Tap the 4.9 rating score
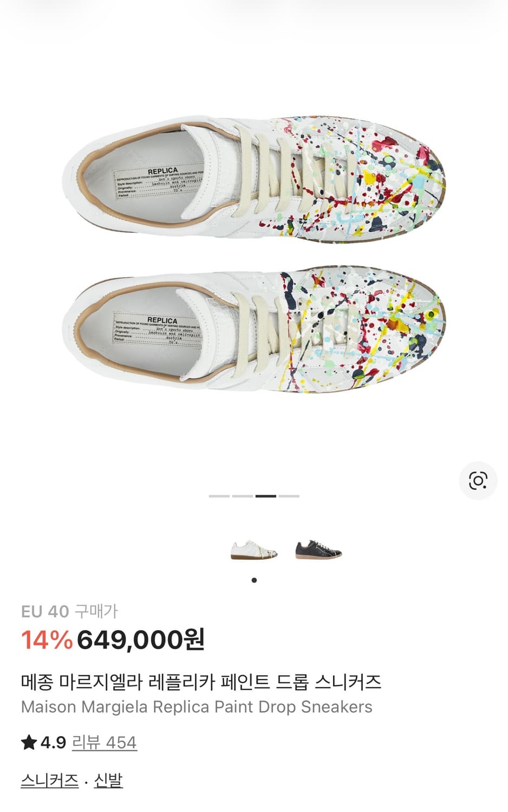The height and width of the screenshot is (812, 508). (x=53, y=742)
